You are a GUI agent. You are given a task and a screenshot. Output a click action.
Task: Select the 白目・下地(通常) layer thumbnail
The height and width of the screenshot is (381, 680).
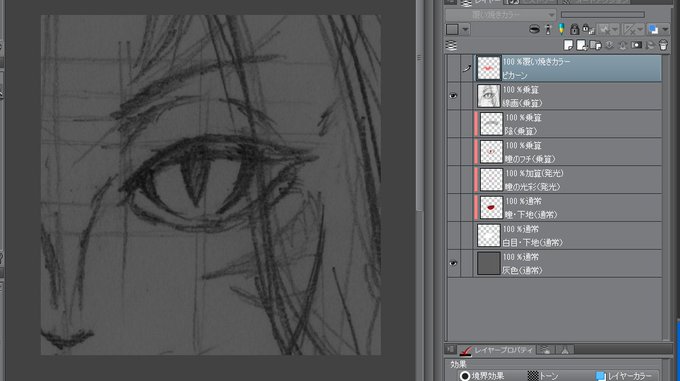point(488,235)
